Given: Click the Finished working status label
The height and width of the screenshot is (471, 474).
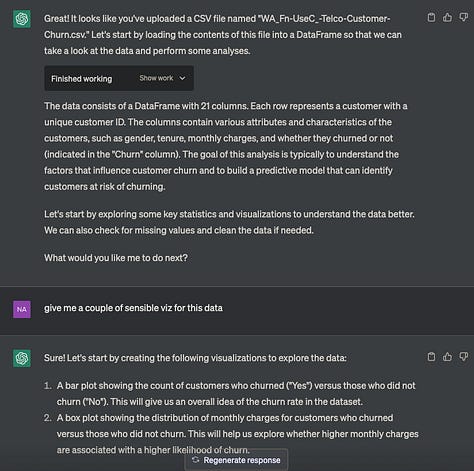Looking at the screenshot, I should pos(82,79).
